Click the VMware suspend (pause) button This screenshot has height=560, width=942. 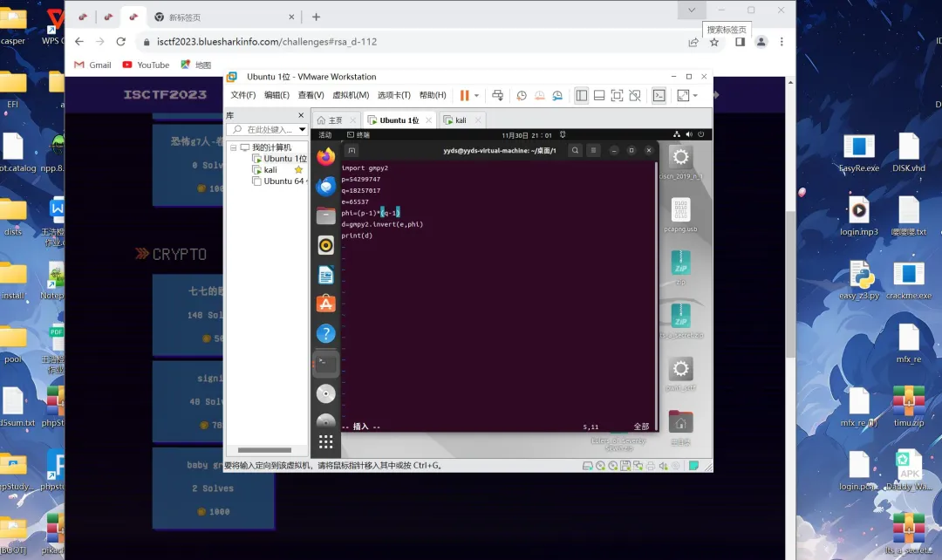464,96
